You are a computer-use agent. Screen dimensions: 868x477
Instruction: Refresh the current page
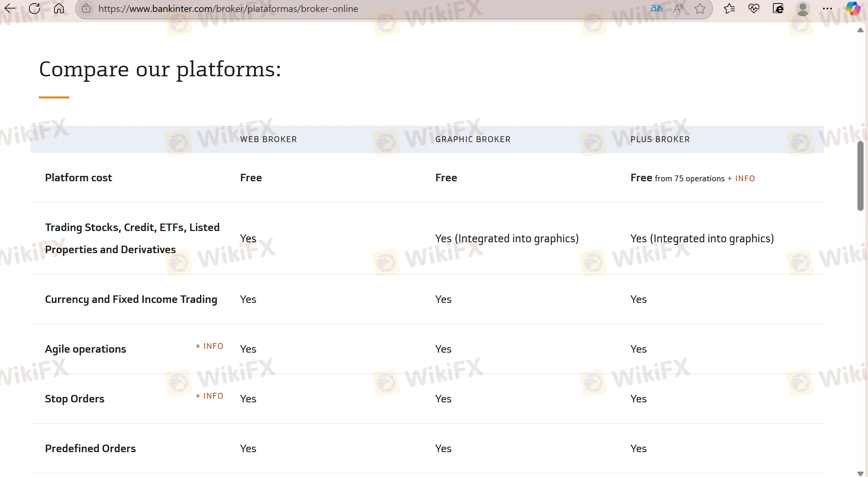pos(34,9)
